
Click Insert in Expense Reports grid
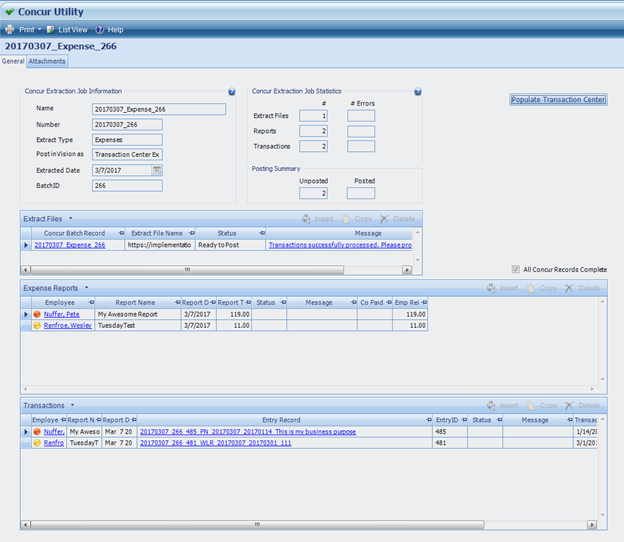[503, 288]
